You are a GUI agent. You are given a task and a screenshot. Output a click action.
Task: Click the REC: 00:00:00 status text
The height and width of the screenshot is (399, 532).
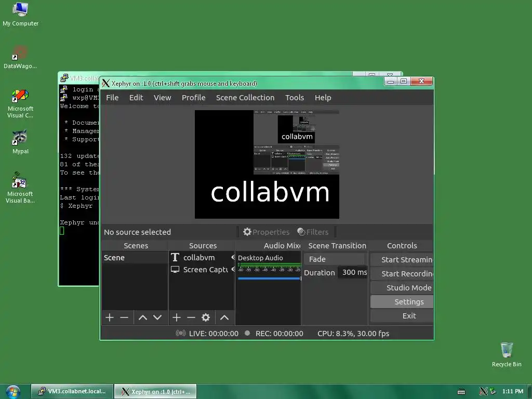(x=279, y=334)
